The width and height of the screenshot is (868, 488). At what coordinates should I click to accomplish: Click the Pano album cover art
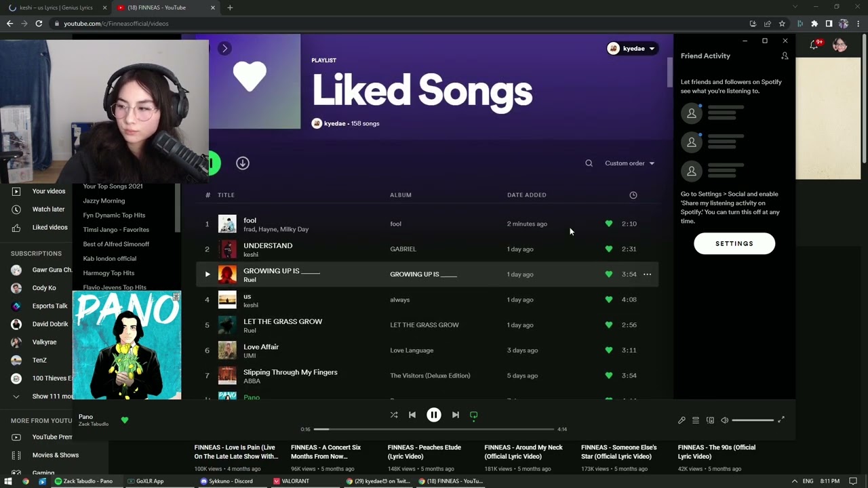[127, 346]
